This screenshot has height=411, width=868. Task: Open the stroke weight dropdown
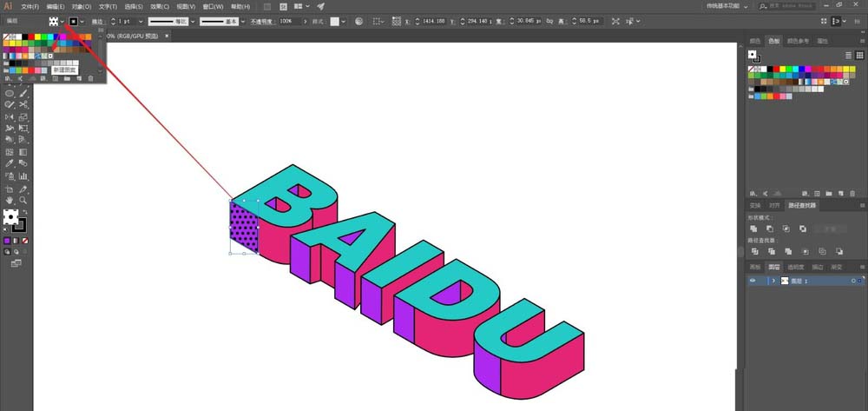pyautogui.click(x=141, y=21)
